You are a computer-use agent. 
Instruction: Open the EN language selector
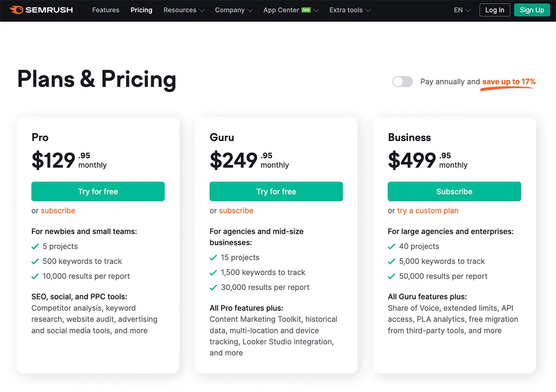pos(462,10)
